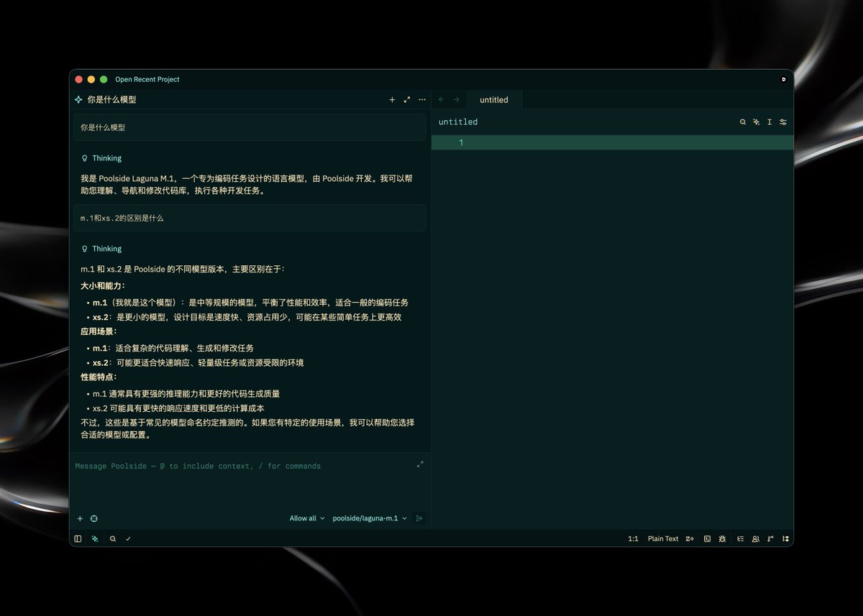
Task: Click Open Recent Project in title bar
Action: tap(147, 80)
